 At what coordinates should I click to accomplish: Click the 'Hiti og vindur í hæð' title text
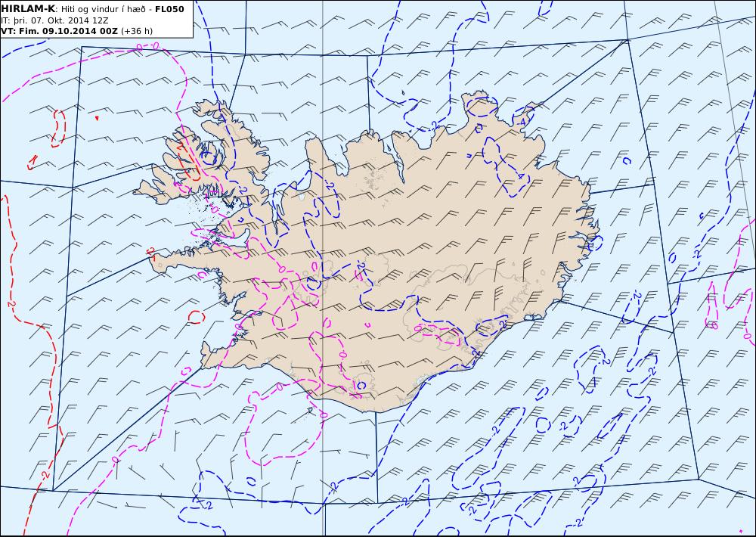click(104, 9)
